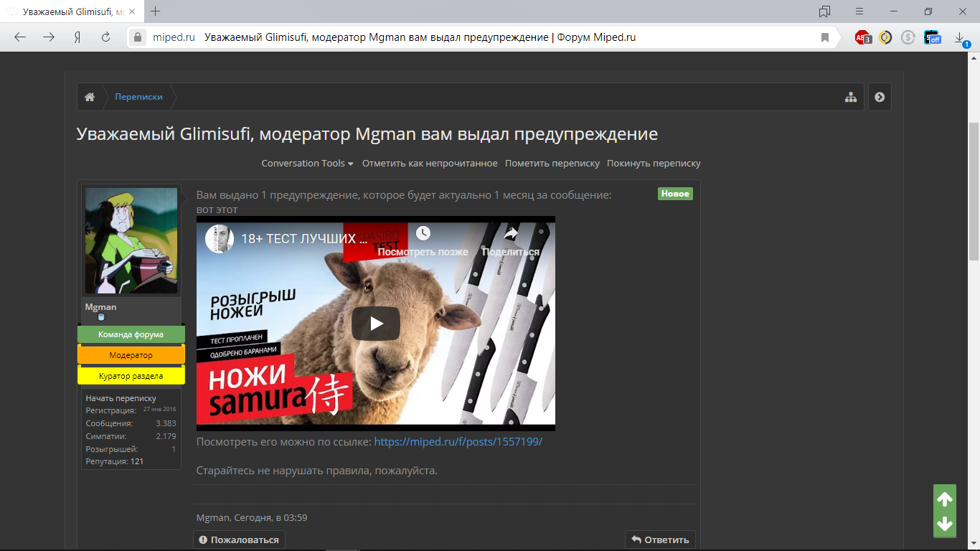The width and height of the screenshot is (980, 551).
Task: Go forward with the browser forward arrow
Action: point(49,37)
